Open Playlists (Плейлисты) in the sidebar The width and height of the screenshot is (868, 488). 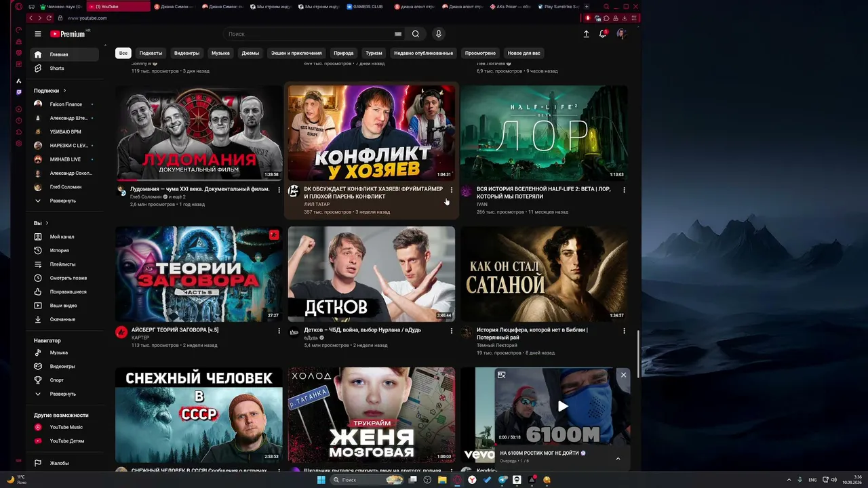[x=65, y=264]
